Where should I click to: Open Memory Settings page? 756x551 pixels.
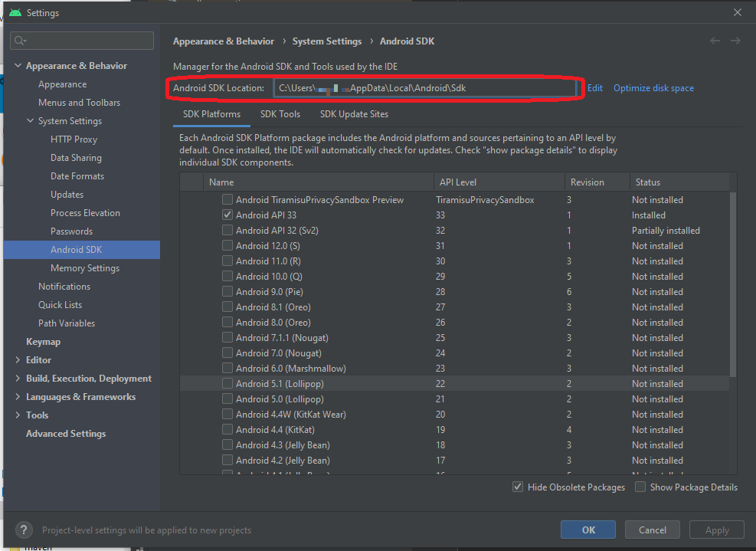tap(85, 267)
